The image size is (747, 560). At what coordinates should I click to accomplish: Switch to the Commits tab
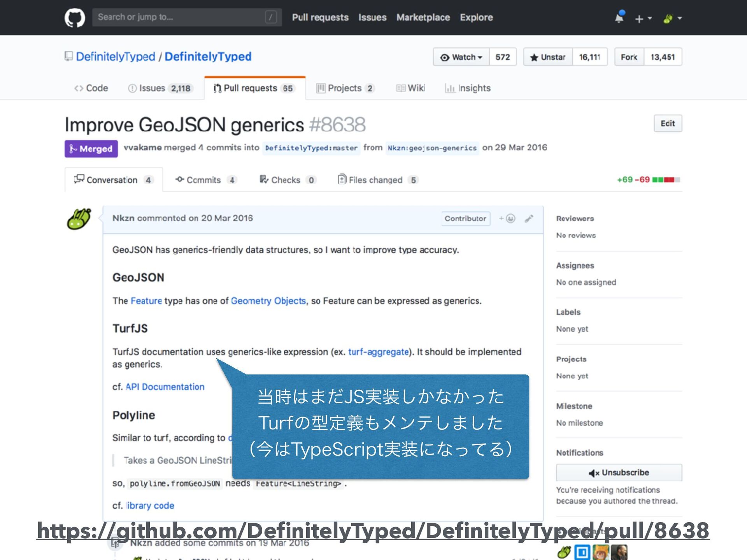tap(203, 180)
